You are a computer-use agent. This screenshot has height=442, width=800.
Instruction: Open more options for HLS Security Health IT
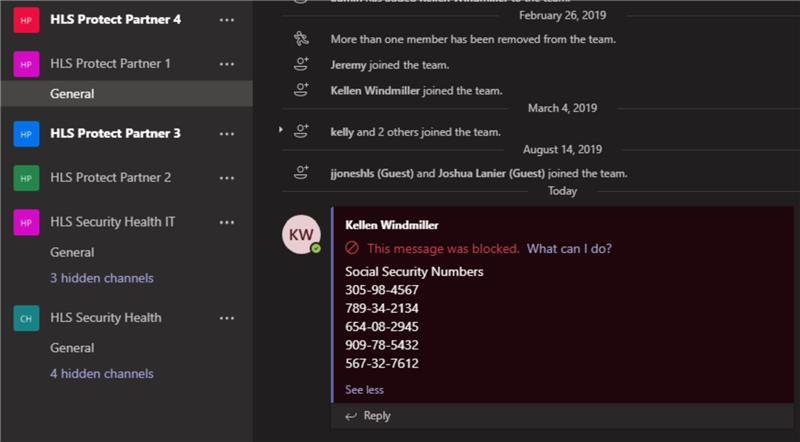[227, 222]
